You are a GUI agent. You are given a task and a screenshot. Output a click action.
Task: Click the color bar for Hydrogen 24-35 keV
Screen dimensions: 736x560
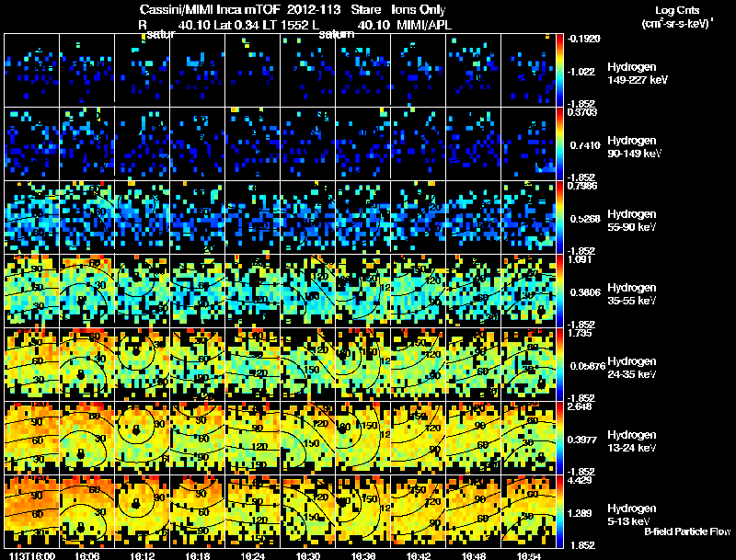click(x=559, y=365)
